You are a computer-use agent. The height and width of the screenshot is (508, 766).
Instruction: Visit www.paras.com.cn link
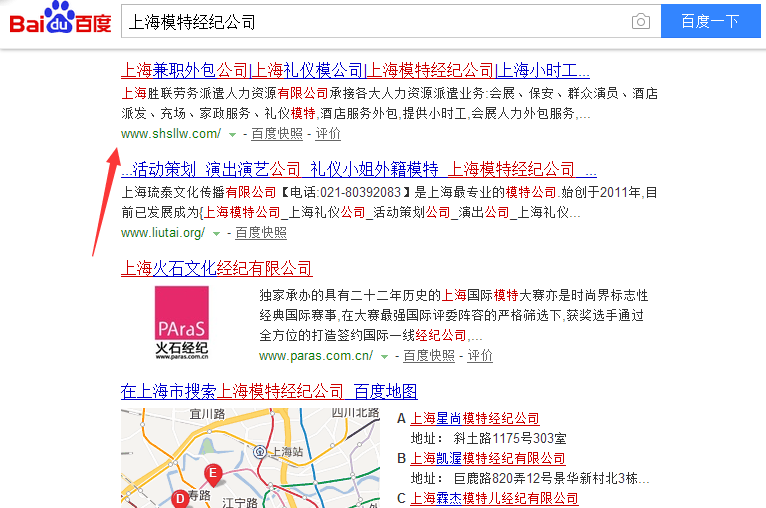(x=316, y=356)
